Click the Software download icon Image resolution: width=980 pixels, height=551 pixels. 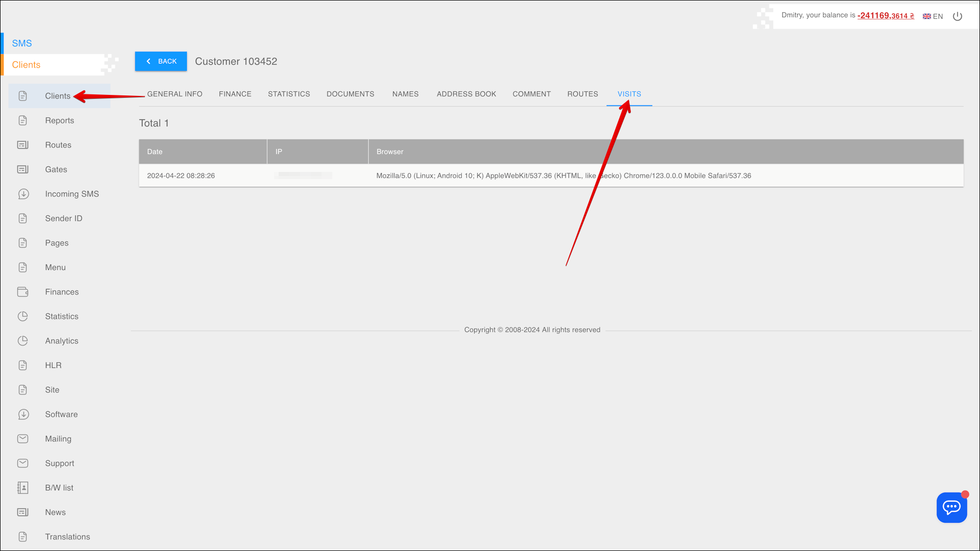(23, 414)
